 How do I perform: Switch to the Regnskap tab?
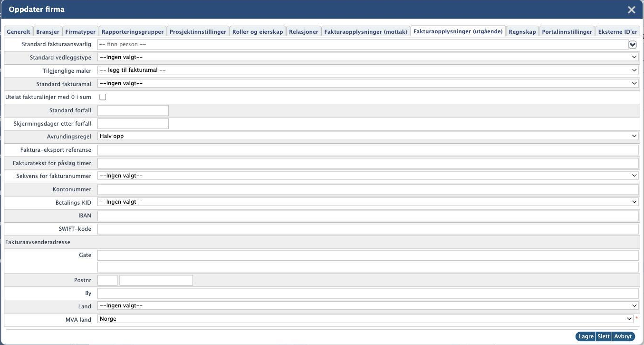pyautogui.click(x=522, y=31)
